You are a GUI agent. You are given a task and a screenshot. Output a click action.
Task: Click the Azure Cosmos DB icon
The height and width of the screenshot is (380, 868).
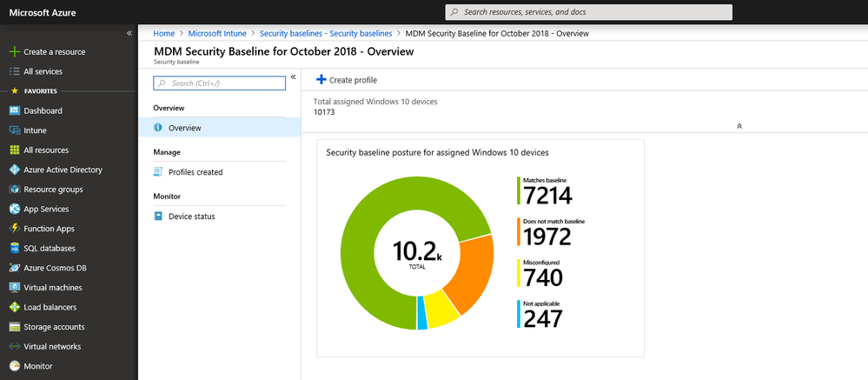pos(15,268)
